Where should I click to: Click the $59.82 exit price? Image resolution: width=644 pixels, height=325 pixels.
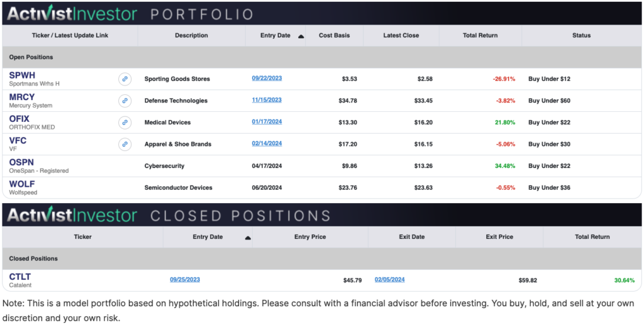pos(528,280)
